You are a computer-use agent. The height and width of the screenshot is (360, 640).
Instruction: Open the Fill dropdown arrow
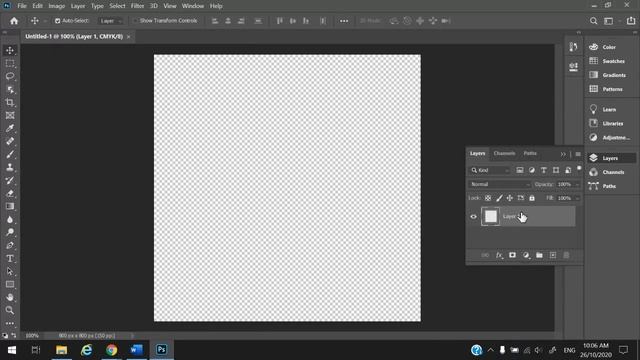tap(578, 198)
